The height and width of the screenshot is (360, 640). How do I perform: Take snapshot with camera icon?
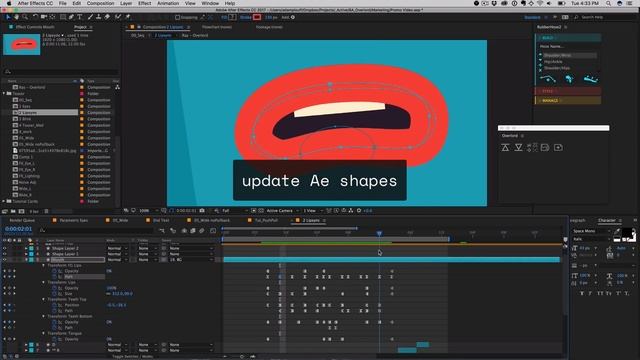click(x=202, y=211)
